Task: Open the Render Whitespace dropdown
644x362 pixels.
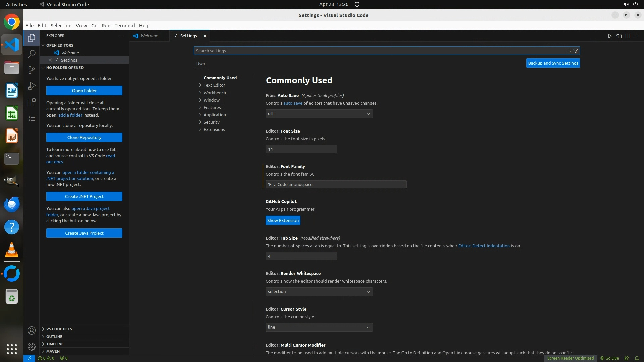Action: click(x=319, y=292)
